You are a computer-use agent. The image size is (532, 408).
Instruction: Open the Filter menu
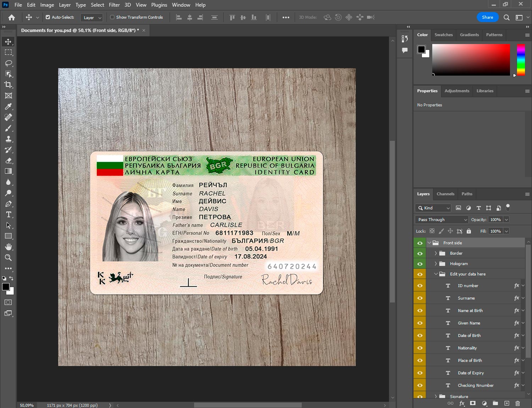coord(114,5)
